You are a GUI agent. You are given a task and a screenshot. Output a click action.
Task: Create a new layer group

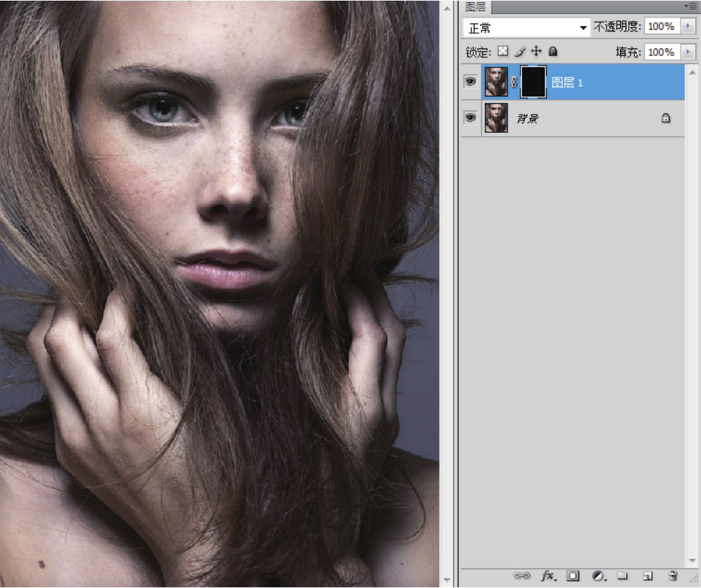coord(623,576)
